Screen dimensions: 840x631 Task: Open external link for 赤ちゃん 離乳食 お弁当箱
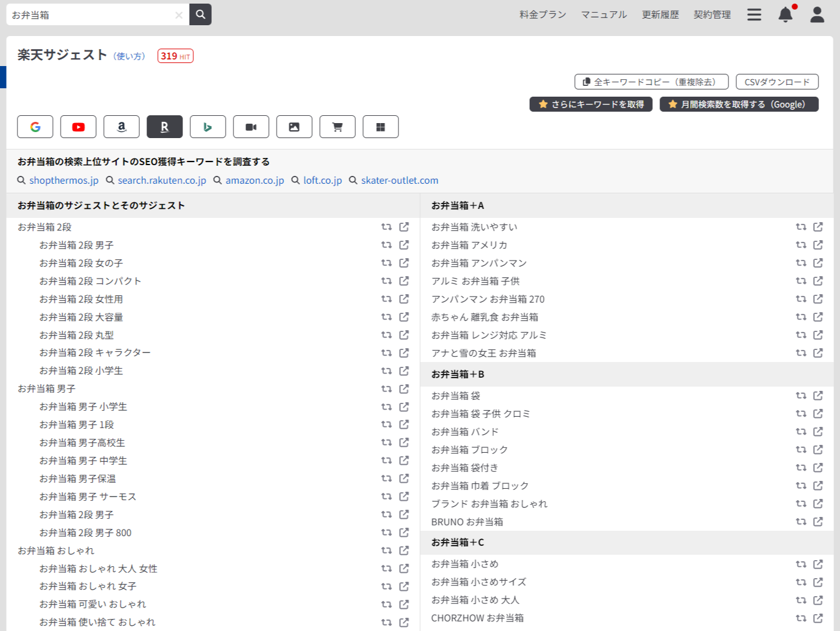[x=818, y=317]
